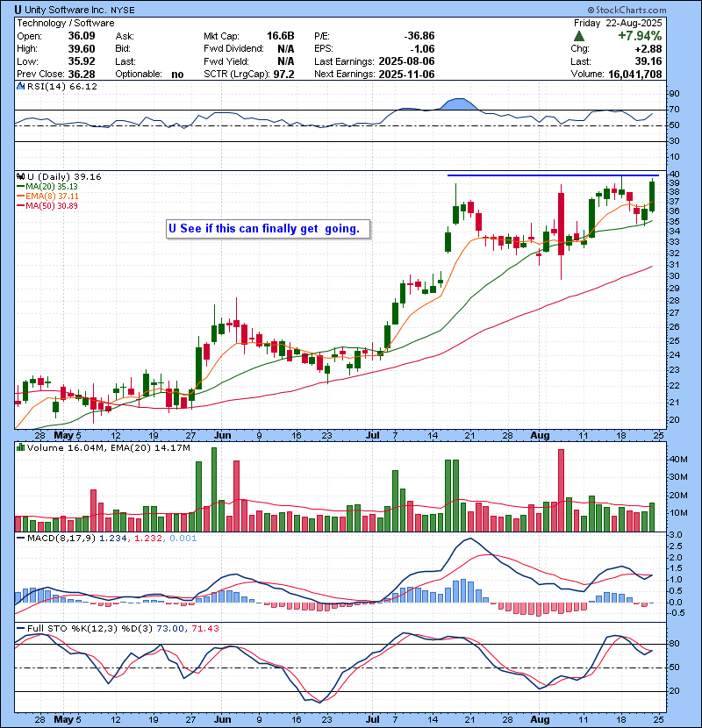Click the 70 level on RSI axis
This screenshot has height=728, width=702.
click(x=674, y=110)
